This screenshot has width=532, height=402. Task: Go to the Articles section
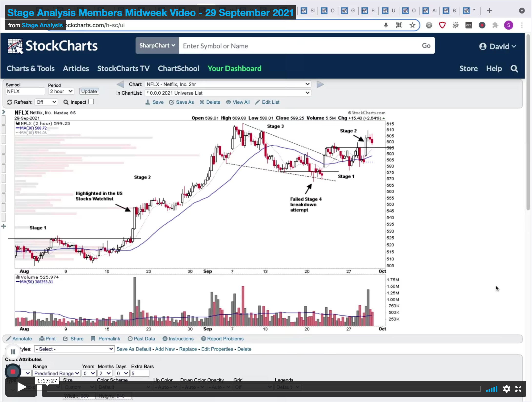(x=76, y=69)
